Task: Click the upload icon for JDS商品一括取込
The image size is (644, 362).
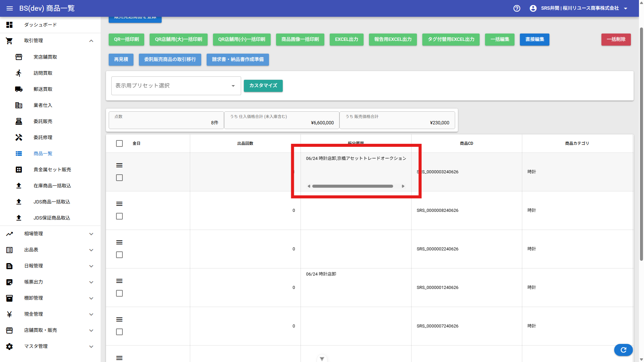Action: pos(19,202)
